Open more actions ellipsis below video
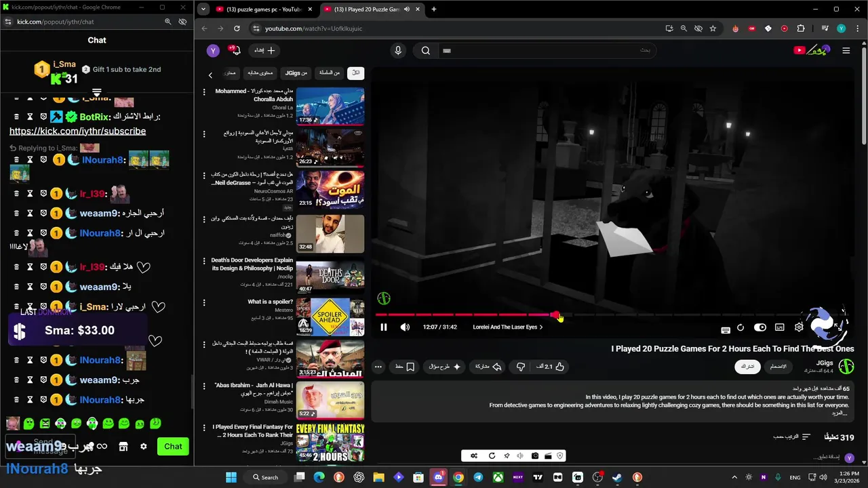Image resolution: width=868 pixels, height=488 pixels. point(378,367)
